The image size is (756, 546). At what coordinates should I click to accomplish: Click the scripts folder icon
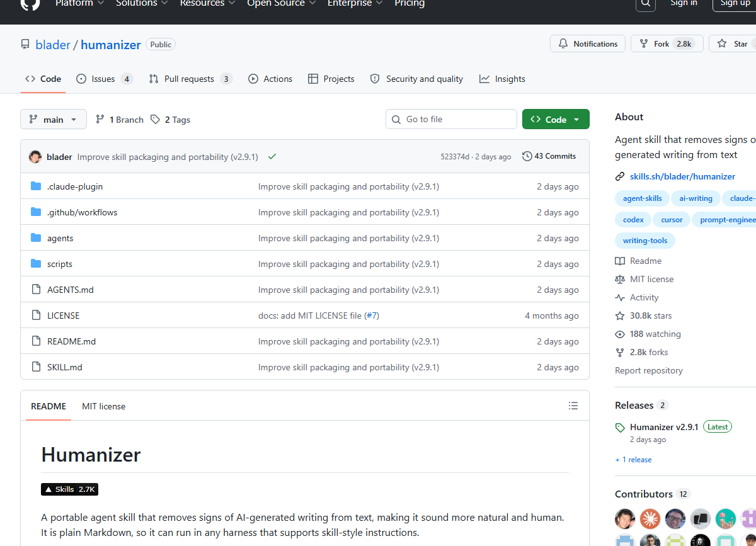[x=36, y=264]
